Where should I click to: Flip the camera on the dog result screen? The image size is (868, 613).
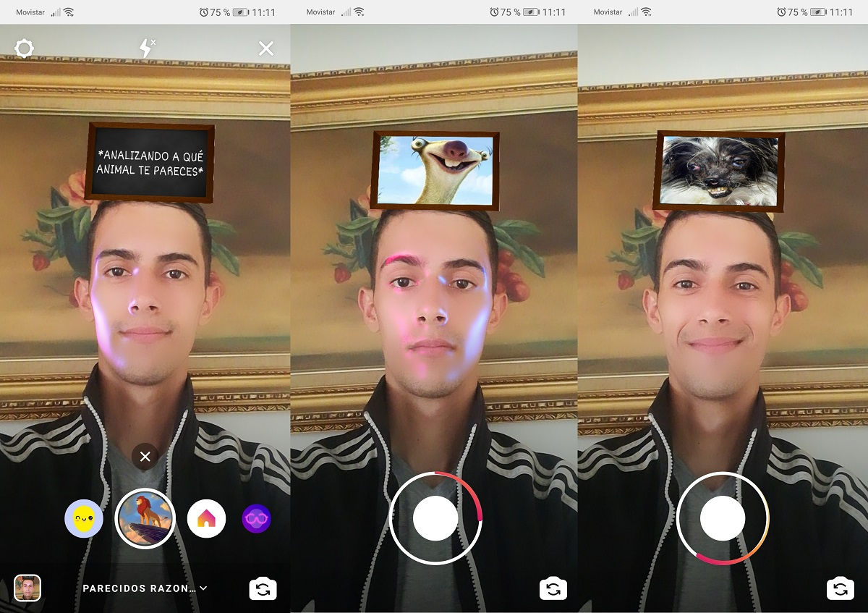(841, 589)
